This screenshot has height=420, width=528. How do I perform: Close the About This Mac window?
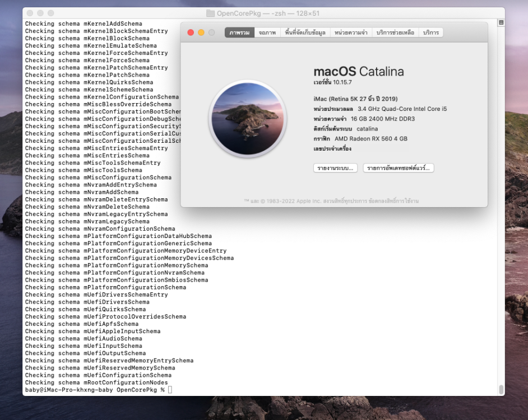point(191,32)
